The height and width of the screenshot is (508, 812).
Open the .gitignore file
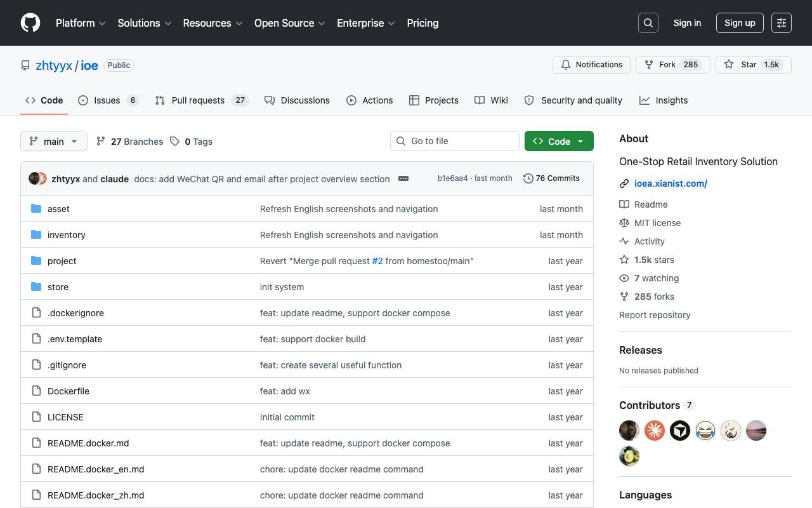click(67, 365)
